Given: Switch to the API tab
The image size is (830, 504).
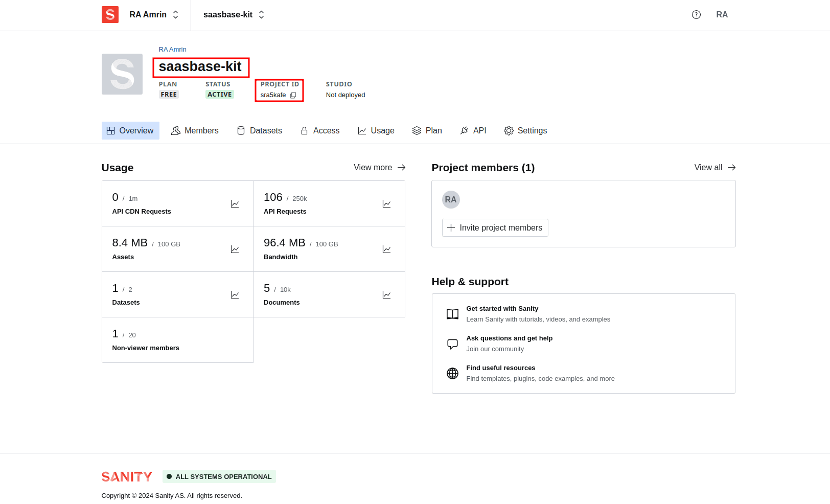Looking at the screenshot, I should pos(473,130).
